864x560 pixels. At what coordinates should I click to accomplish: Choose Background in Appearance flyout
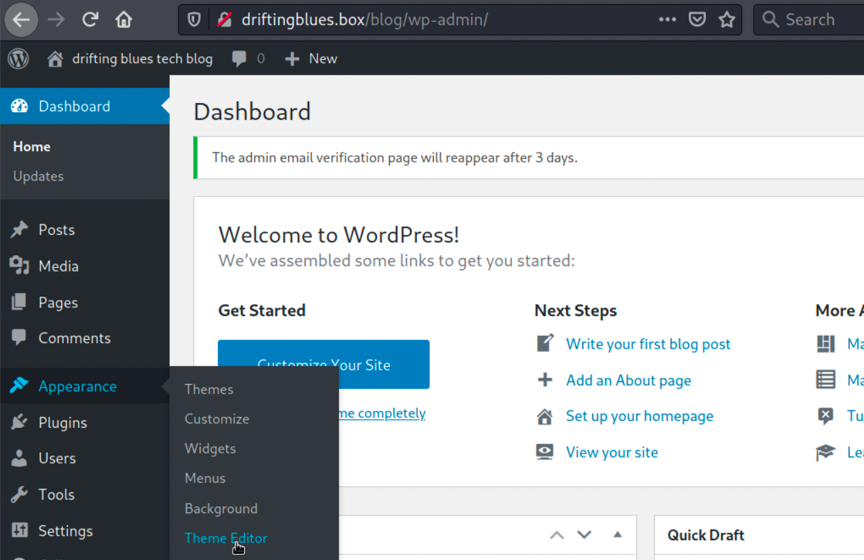221,508
